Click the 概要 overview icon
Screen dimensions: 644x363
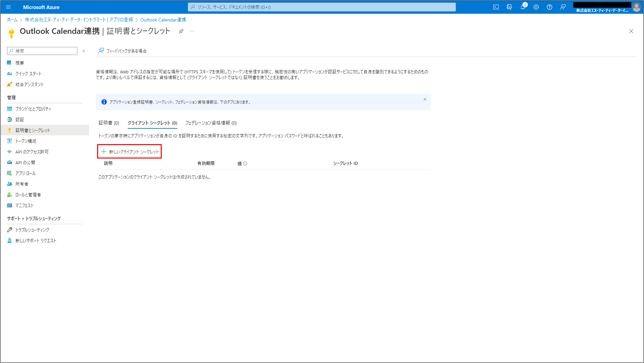tap(9, 63)
